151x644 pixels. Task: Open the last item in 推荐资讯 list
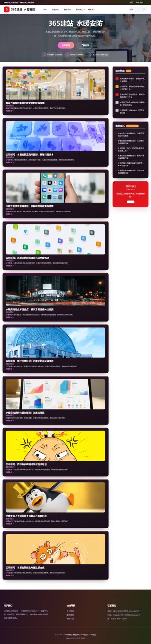pyautogui.click(x=131, y=172)
